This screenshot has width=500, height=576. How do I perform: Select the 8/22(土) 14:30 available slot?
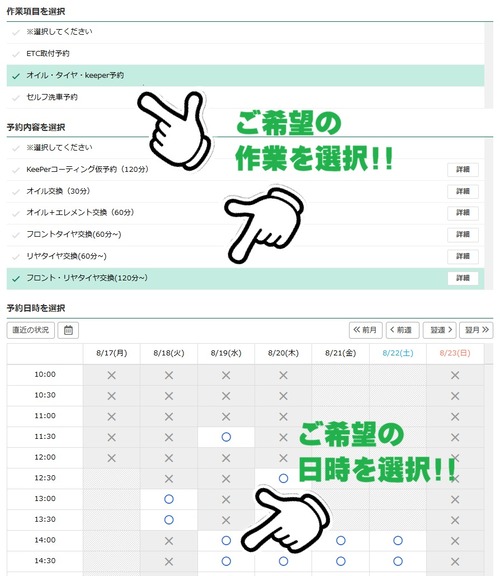(x=398, y=561)
